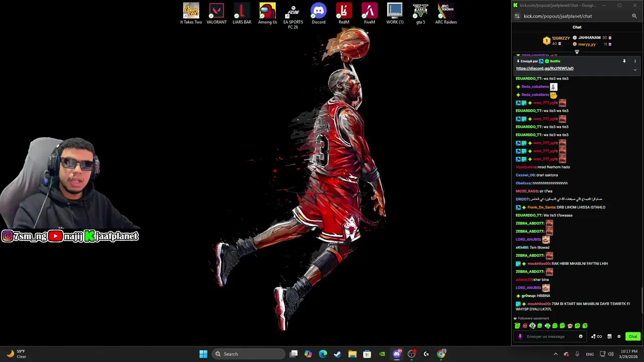Click the gr0wup username in chat
This screenshot has height=362, width=644.
click(x=528, y=296)
